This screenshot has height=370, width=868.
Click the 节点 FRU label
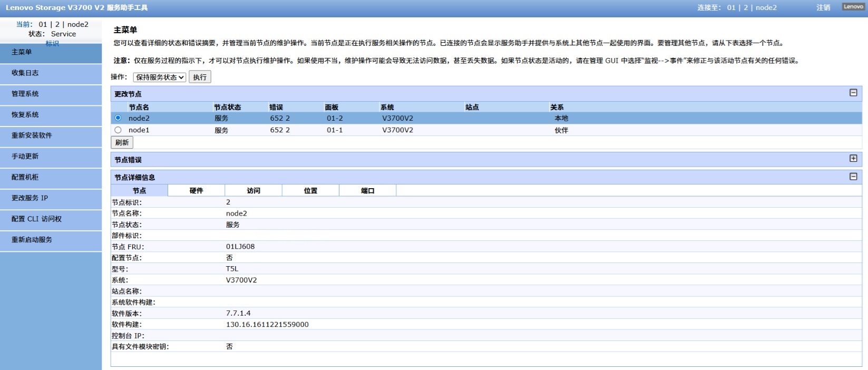[128, 247]
